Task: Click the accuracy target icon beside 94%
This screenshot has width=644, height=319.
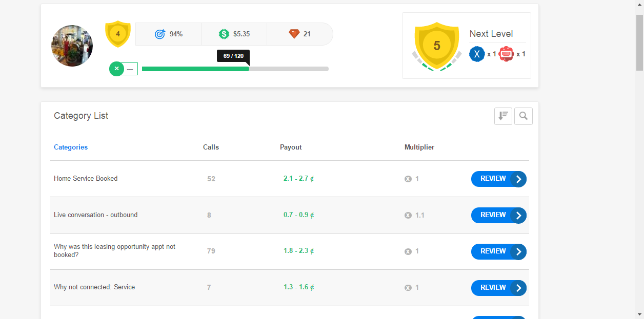Action: 160,34
